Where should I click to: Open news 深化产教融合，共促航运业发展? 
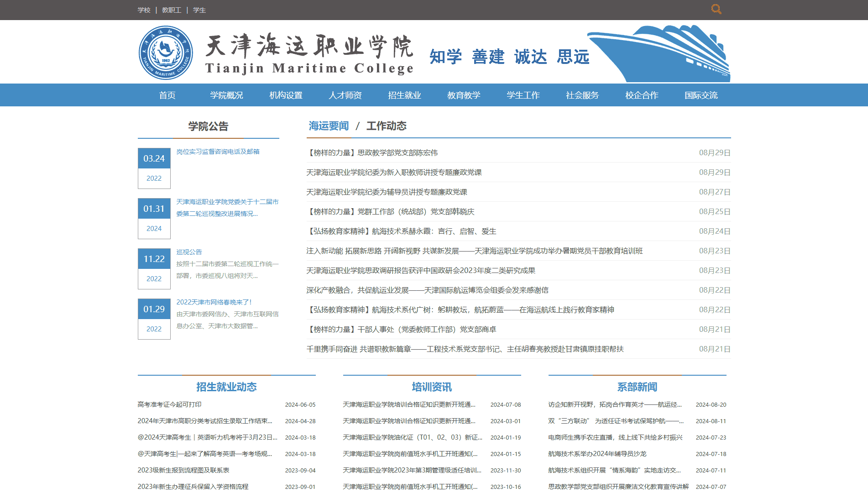pos(428,290)
